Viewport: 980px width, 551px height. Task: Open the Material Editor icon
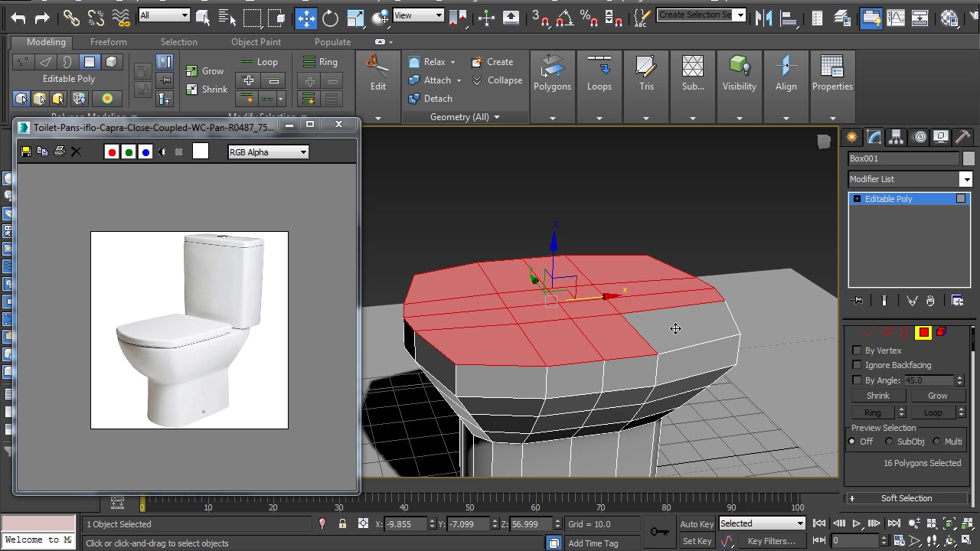click(949, 17)
